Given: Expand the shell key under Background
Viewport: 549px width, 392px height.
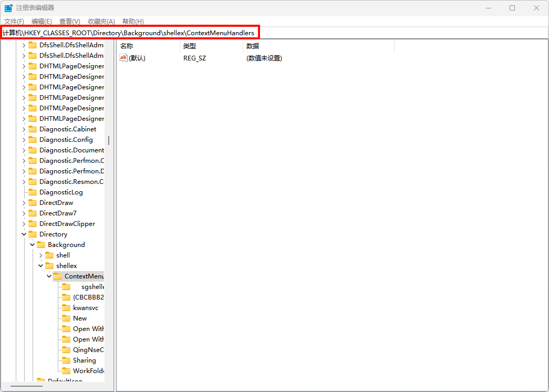Looking at the screenshot, I should pos(40,255).
